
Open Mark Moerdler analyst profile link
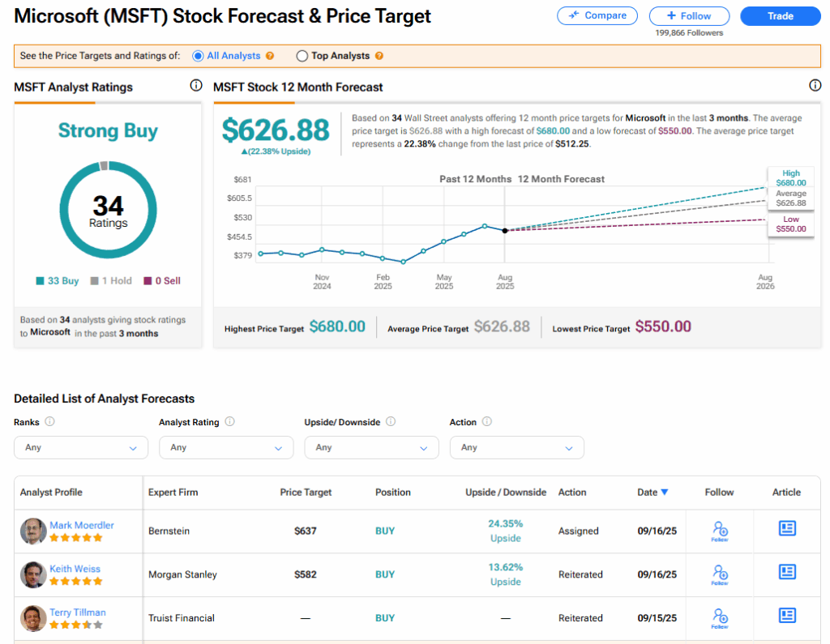pyautogui.click(x=81, y=525)
